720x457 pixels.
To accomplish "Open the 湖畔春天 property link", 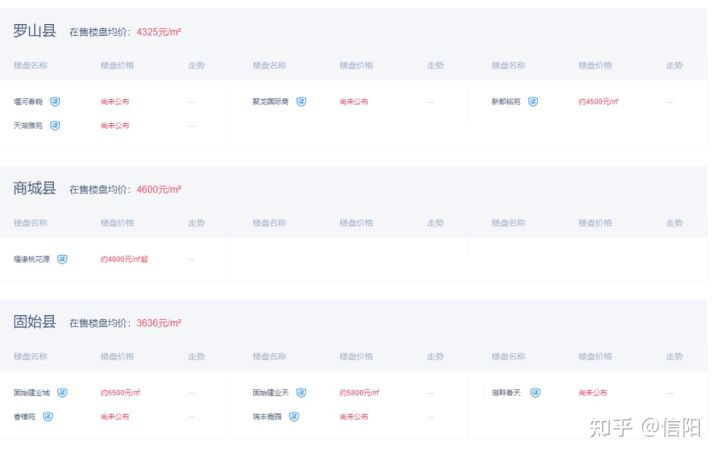I will click(x=506, y=393).
